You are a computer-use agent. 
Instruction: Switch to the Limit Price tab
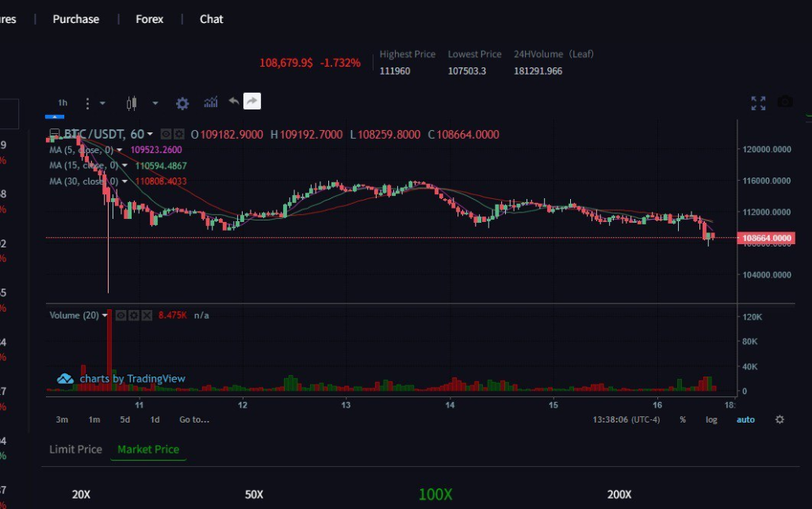pyautogui.click(x=75, y=450)
